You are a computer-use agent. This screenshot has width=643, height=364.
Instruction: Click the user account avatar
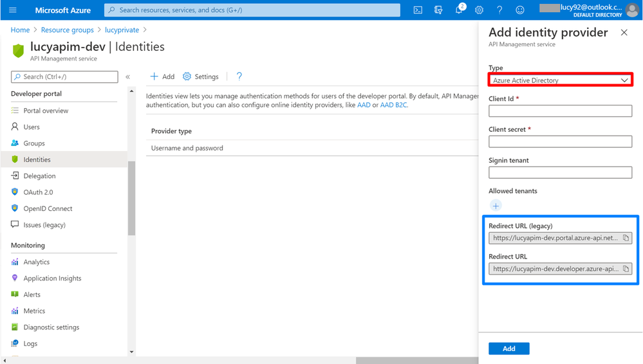coord(632,10)
